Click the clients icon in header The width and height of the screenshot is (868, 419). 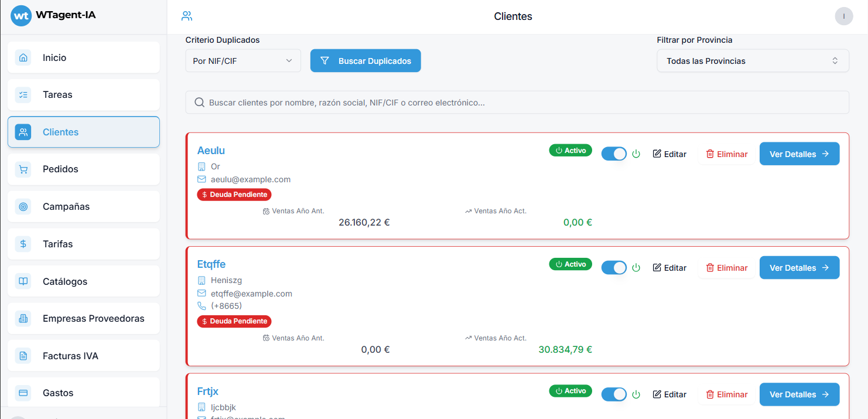(187, 16)
